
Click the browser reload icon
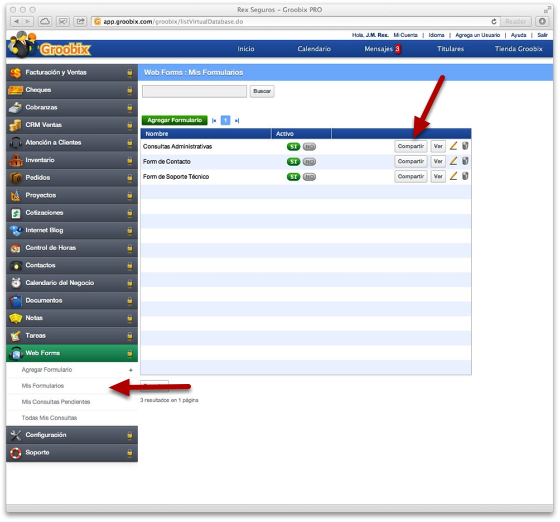pyautogui.click(x=494, y=21)
